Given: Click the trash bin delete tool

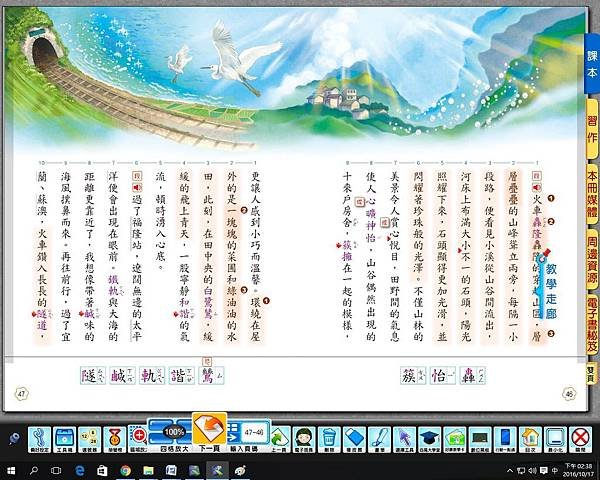Looking at the screenshot, I should 329,439.
